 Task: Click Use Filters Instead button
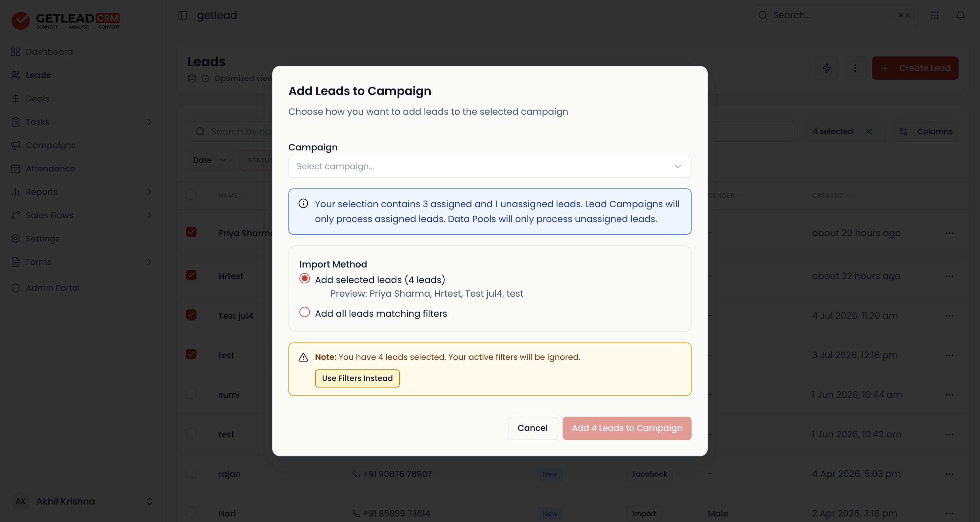(357, 378)
